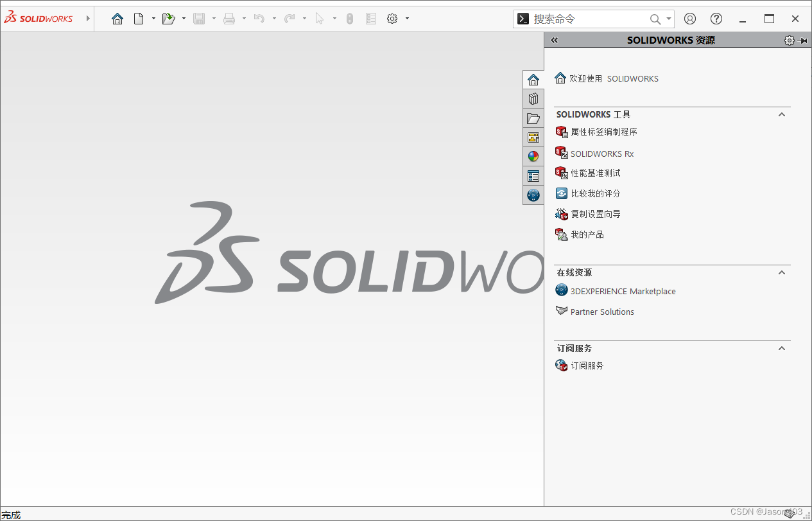Open the File Explorer task pane tab
The width and height of the screenshot is (812, 521).
533,118
